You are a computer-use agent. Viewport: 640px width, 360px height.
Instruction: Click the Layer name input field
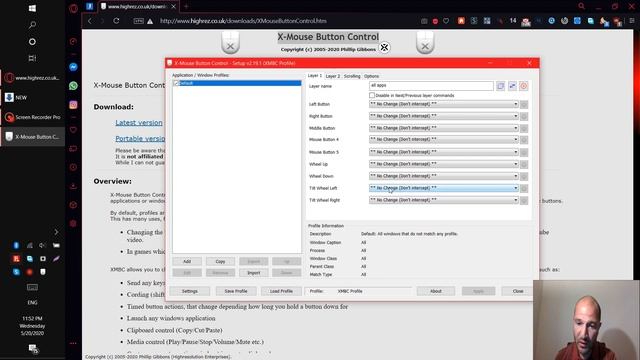[431, 86]
